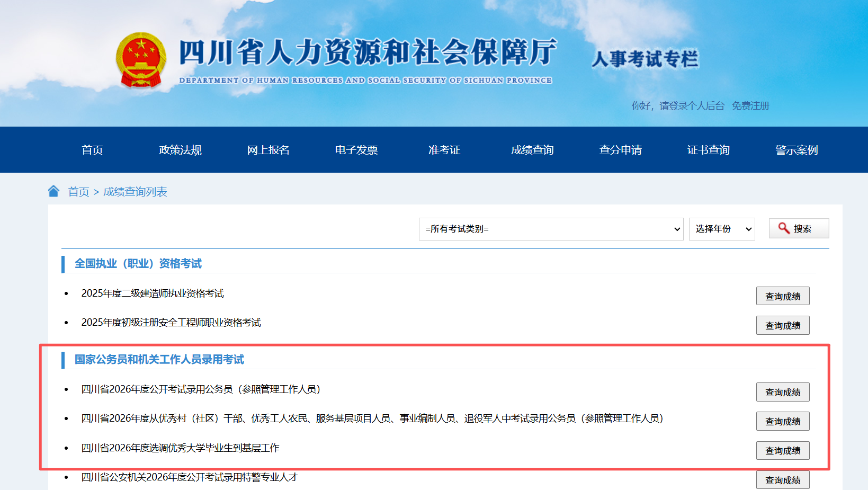
Task: Open 查分申请 from the nav bar
Action: point(620,150)
